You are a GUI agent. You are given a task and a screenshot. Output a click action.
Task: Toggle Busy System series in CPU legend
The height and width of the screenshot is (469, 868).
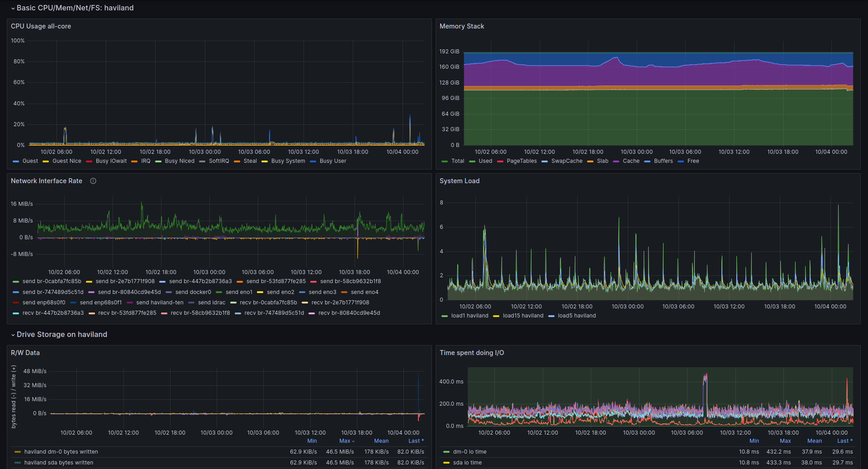point(288,161)
